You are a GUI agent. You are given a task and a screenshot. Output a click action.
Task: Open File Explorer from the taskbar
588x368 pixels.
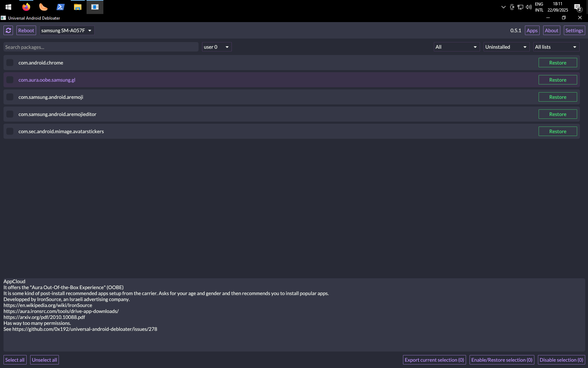click(x=77, y=7)
